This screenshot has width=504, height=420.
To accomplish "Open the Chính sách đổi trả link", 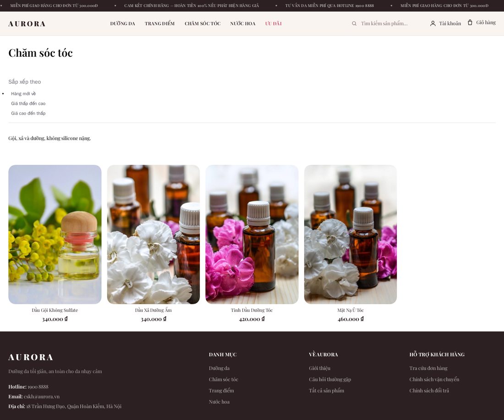I will pyautogui.click(x=429, y=391).
